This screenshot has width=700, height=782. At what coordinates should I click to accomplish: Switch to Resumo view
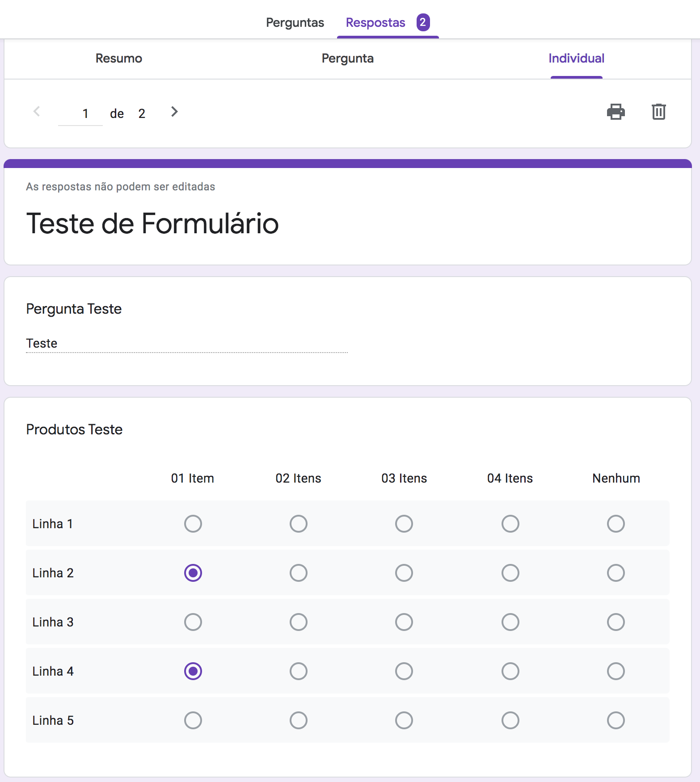click(119, 59)
